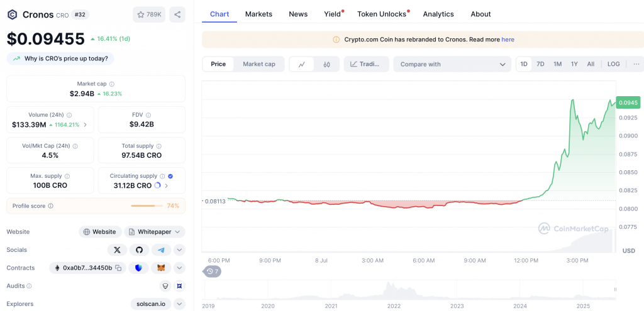
Task: Click the Market cap info icon
Action: [112, 84]
